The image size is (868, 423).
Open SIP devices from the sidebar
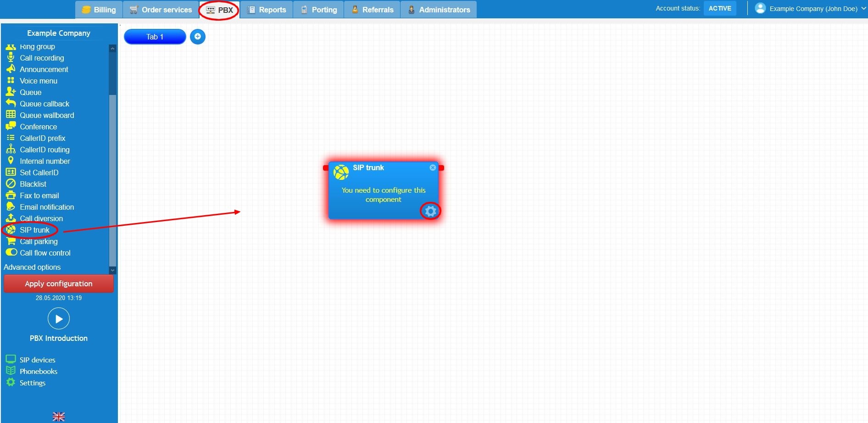(x=37, y=360)
